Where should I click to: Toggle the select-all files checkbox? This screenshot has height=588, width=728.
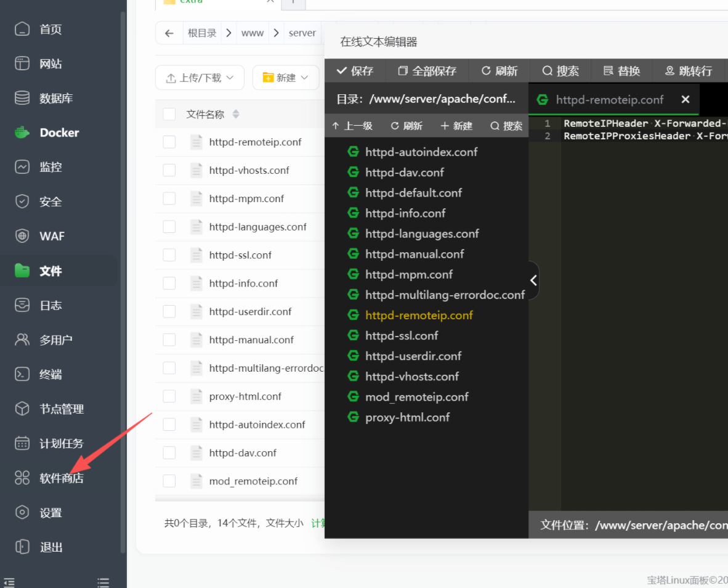tap(169, 114)
